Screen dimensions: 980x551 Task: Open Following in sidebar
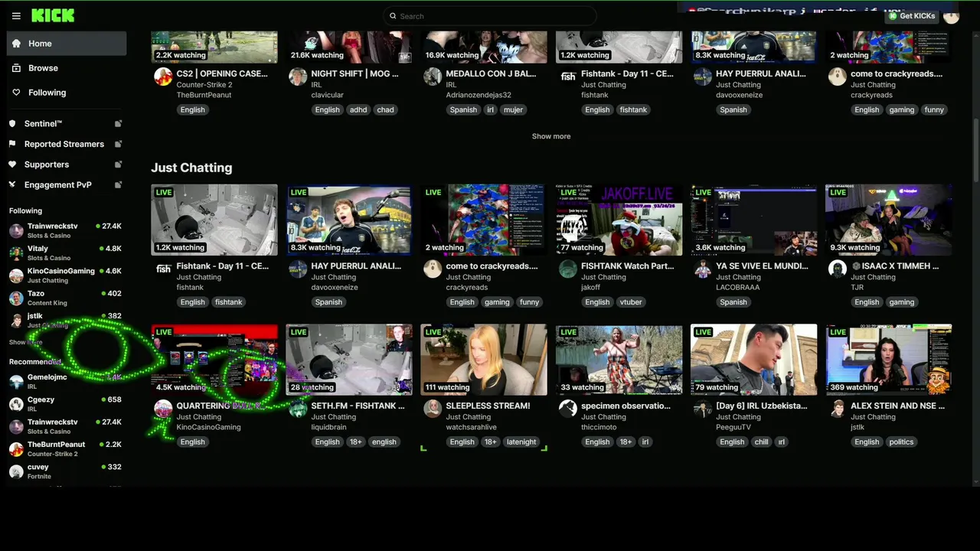point(67,93)
